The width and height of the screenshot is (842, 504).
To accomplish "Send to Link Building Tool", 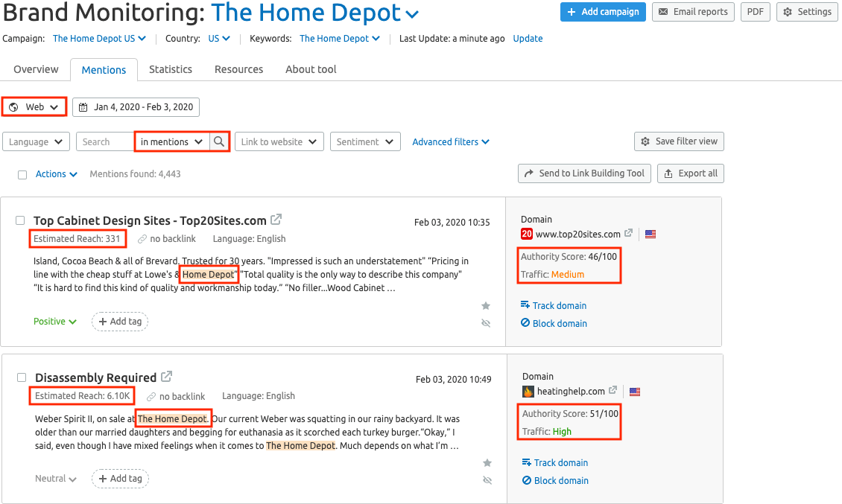I will [x=584, y=173].
